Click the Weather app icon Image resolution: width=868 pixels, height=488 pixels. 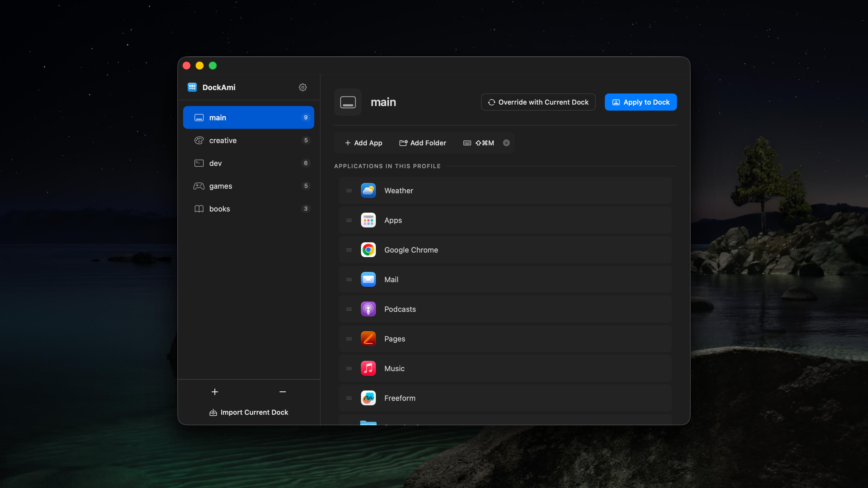tap(368, 191)
